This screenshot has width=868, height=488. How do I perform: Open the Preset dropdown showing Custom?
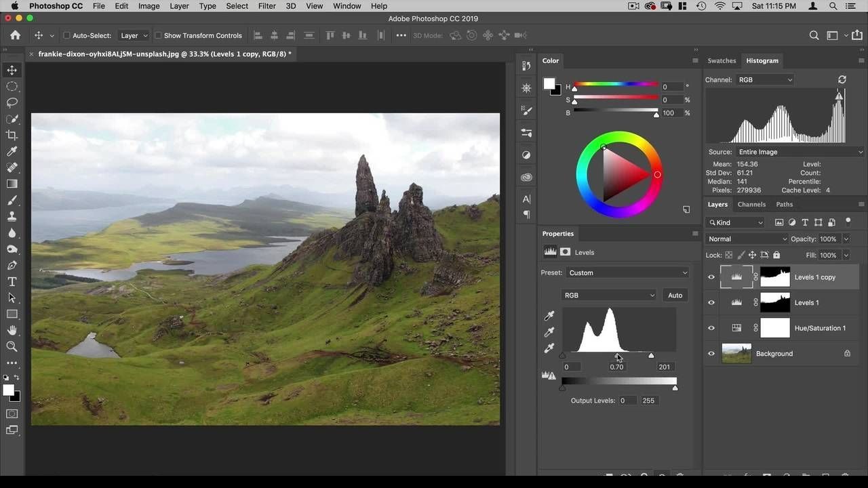(x=627, y=272)
